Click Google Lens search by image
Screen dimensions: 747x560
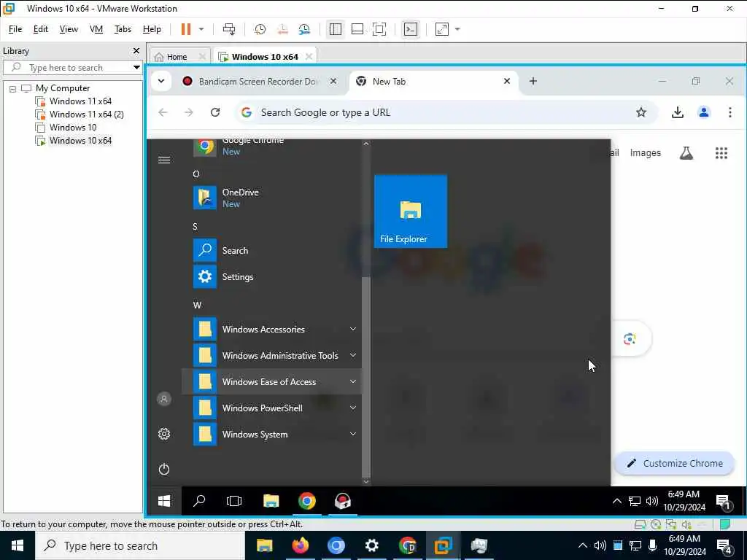pos(630,338)
